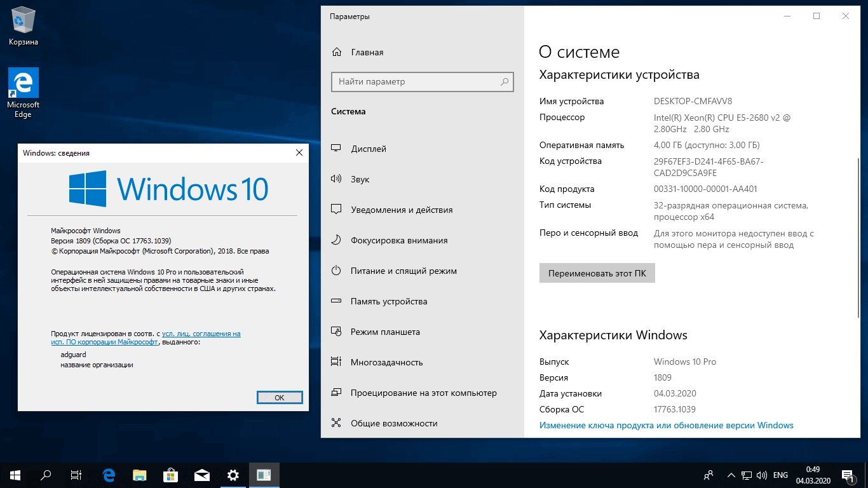Open the Recycle Bin desktop icon
The height and width of the screenshot is (488, 868).
click(24, 27)
